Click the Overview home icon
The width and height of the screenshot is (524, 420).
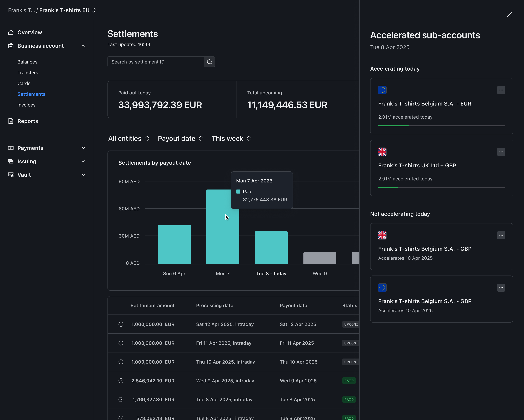(x=11, y=32)
